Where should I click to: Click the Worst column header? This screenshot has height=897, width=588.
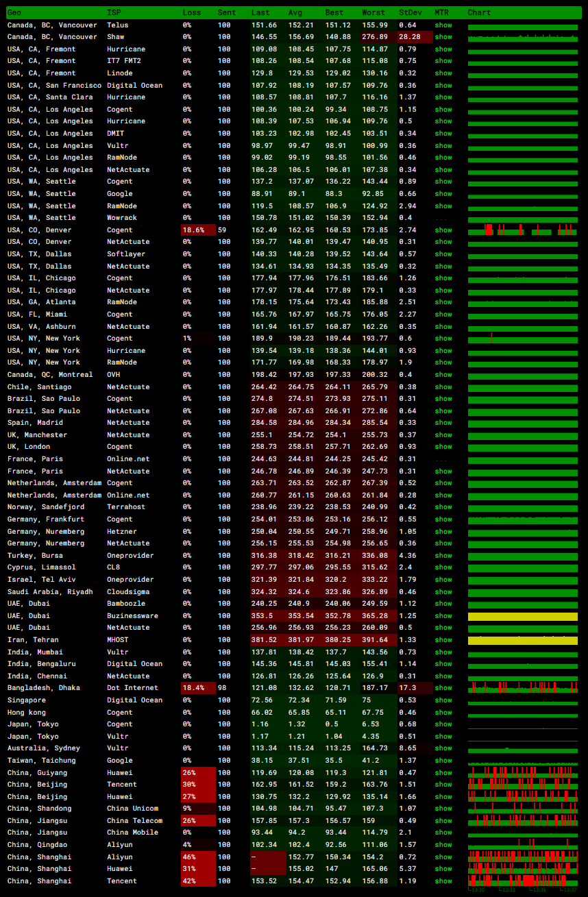[373, 12]
